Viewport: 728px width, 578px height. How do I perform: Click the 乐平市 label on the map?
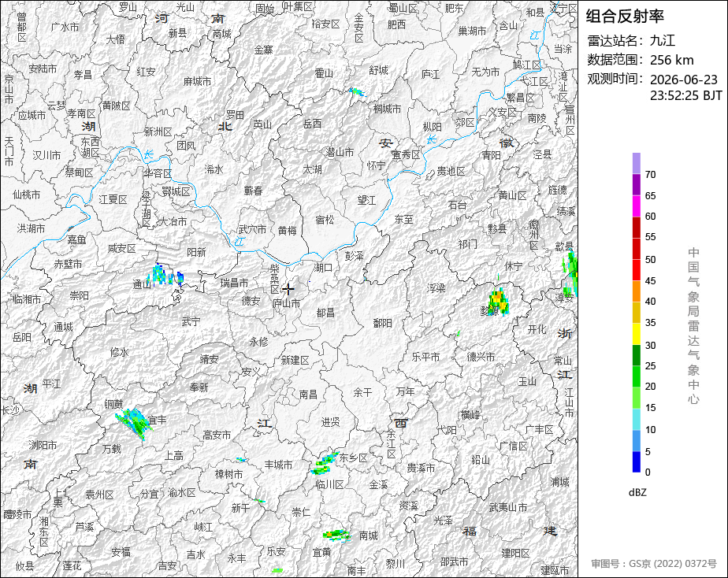coord(425,357)
